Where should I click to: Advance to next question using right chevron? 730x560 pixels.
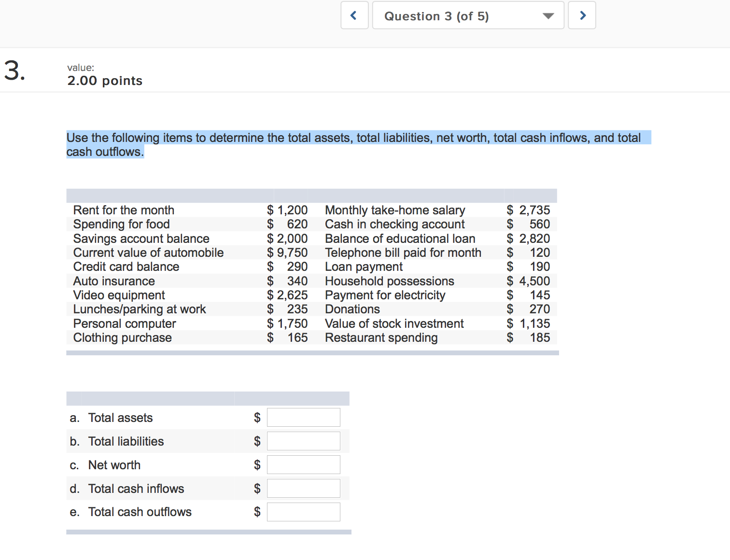coord(582,15)
